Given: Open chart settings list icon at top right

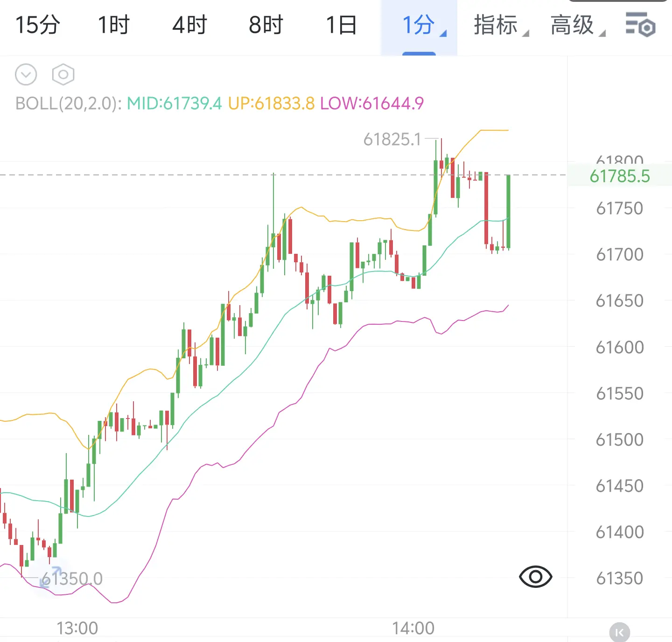Looking at the screenshot, I should [640, 25].
